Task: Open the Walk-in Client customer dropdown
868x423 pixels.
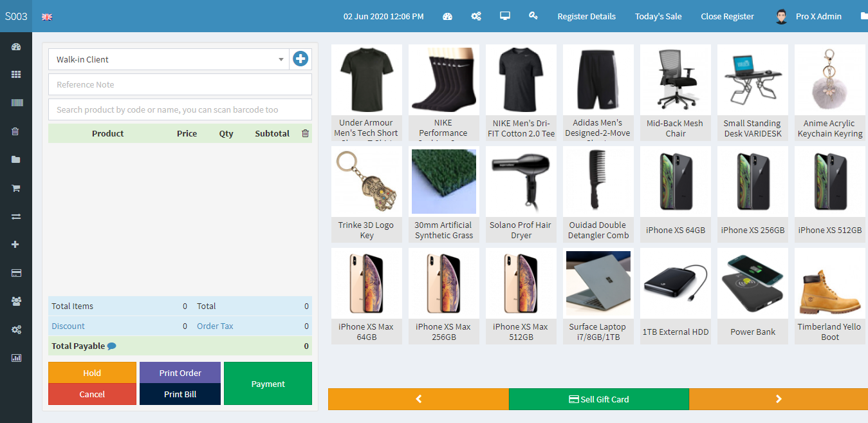Action: click(x=169, y=59)
